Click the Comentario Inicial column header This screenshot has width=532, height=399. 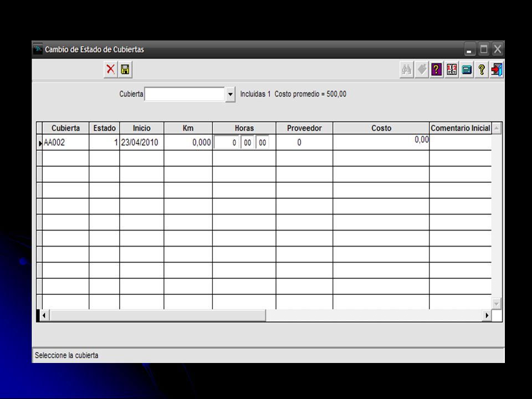pyautogui.click(x=461, y=128)
